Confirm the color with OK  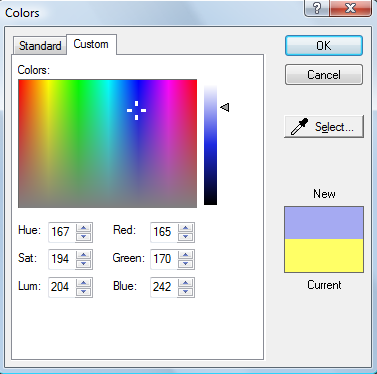324,46
